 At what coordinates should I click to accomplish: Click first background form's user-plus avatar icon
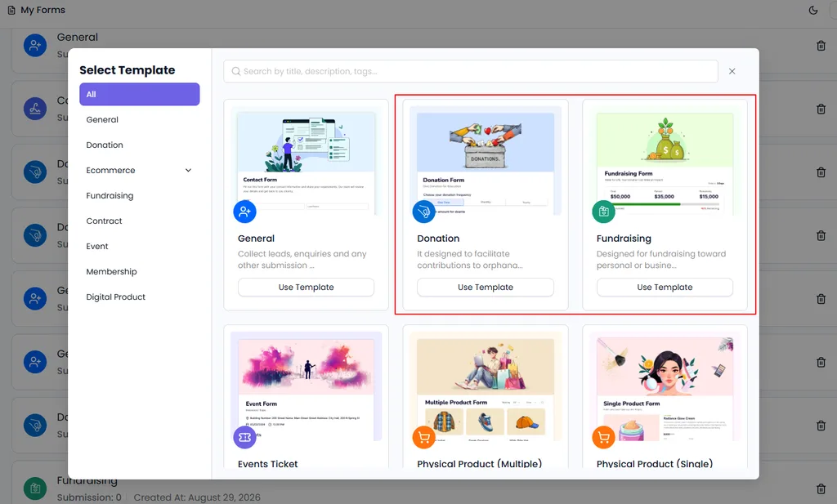point(35,45)
